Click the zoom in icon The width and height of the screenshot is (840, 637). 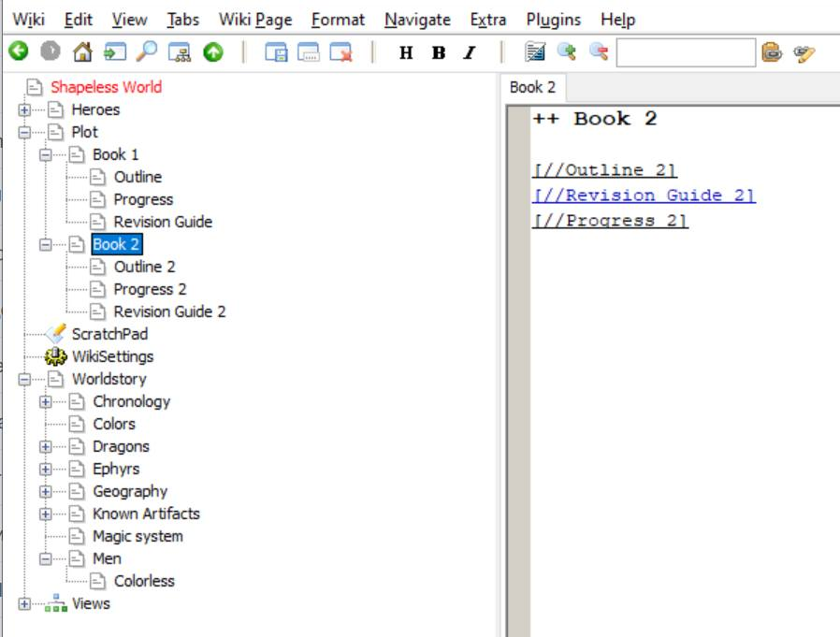[567, 52]
